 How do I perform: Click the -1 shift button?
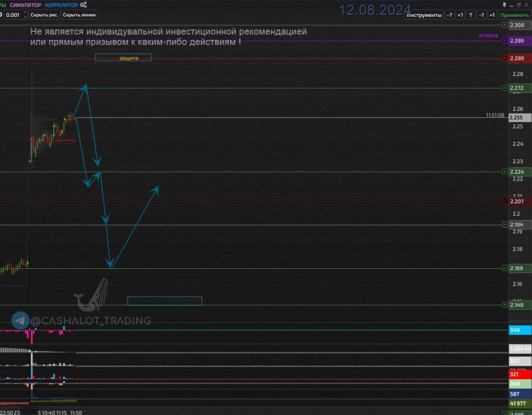click(481, 15)
